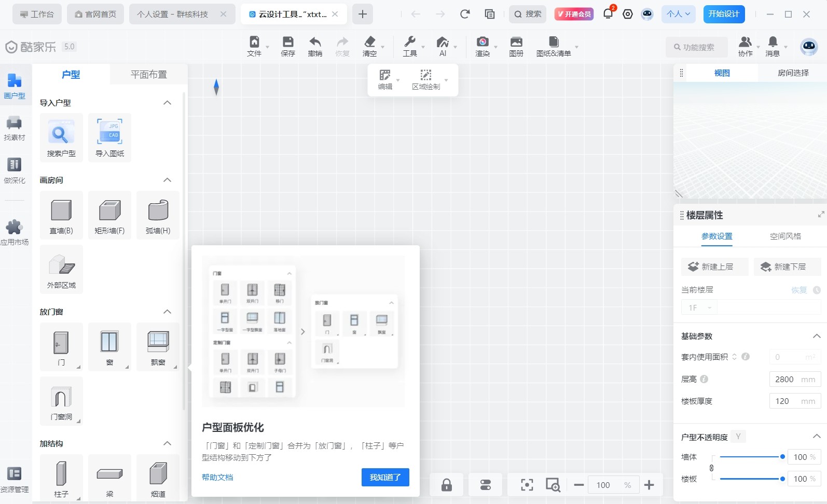Collapse the 放门窗 section
The height and width of the screenshot is (504, 827).
click(167, 312)
